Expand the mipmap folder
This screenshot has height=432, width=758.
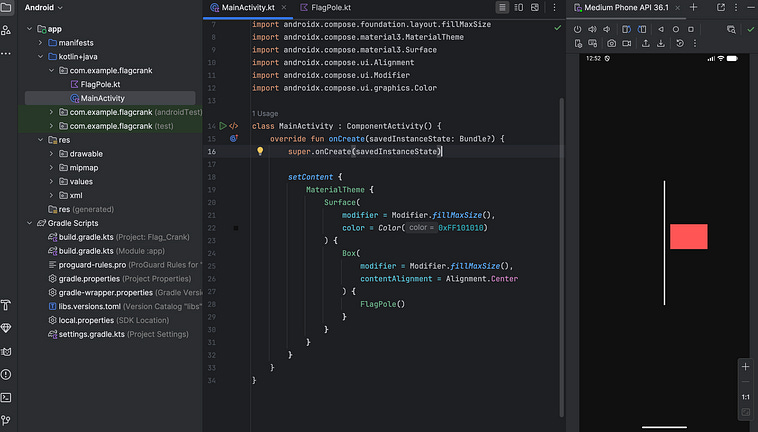click(51, 168)
